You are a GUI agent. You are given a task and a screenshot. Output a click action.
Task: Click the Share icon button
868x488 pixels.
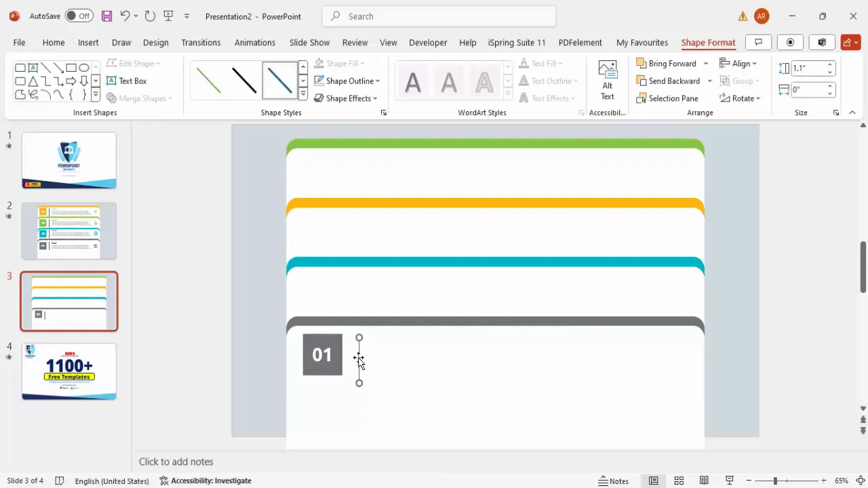(x=850, y=42)
